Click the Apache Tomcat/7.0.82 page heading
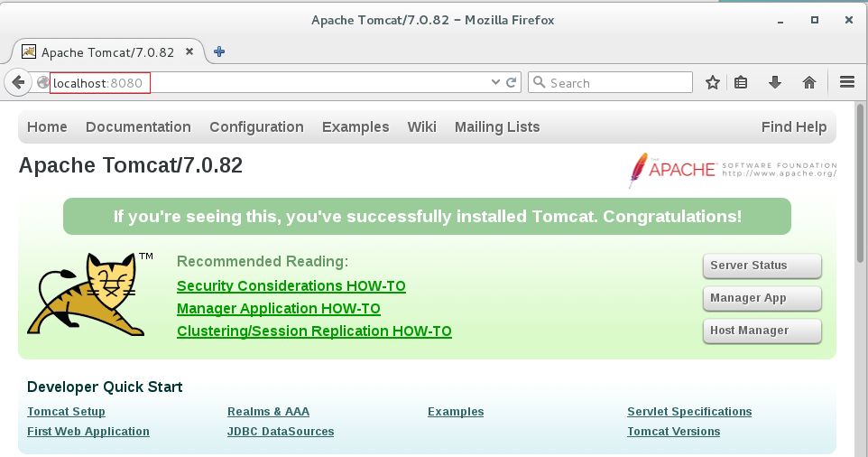868x457 pixels. pyautogui.click(x=131, y=165)
